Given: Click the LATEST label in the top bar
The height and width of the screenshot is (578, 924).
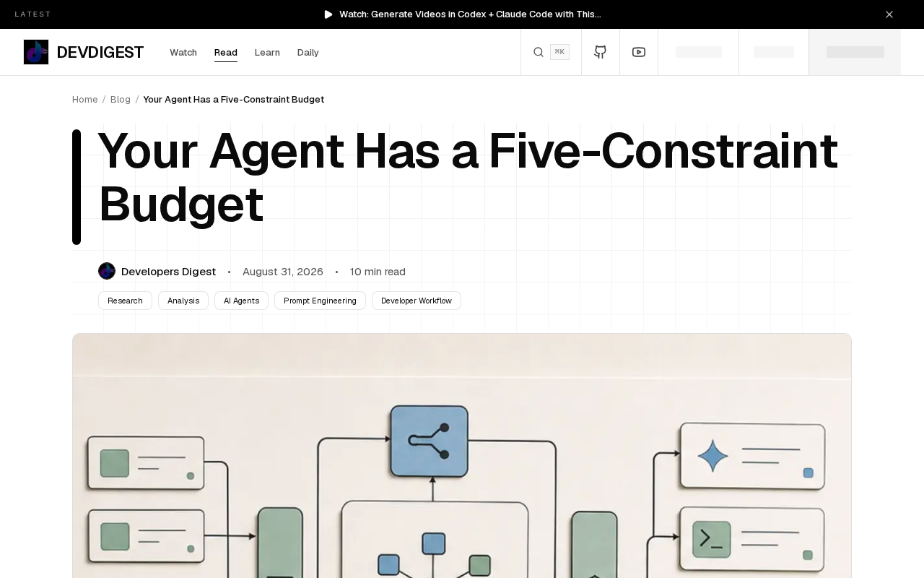Looking at the screenshot, I should 33,14.
